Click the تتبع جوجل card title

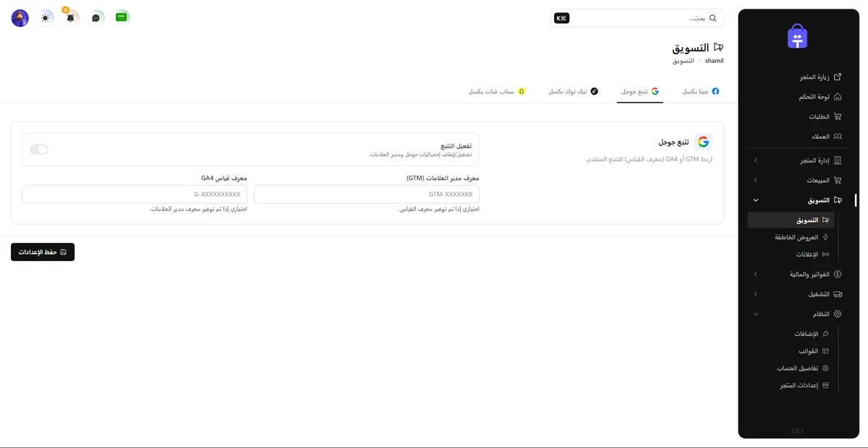click(x=673, y=142)
